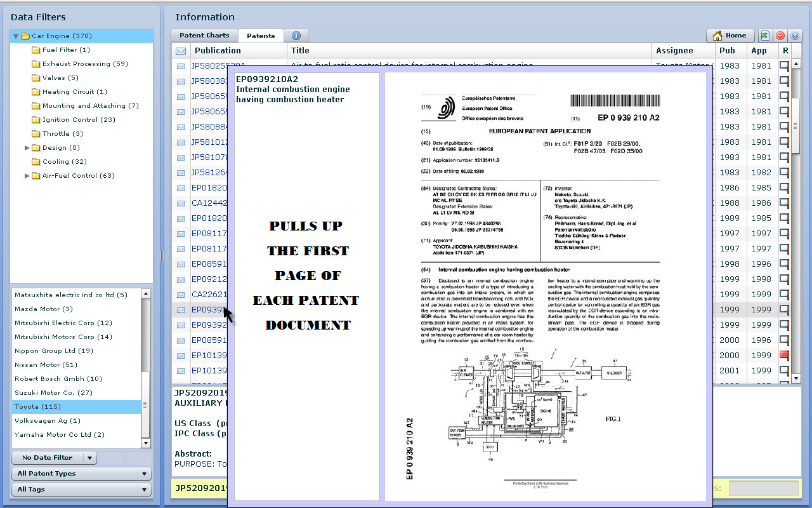Screen dimensions: 812x508
Task: Click the red flag icon in the 2000 row
Action: (785, 355)
